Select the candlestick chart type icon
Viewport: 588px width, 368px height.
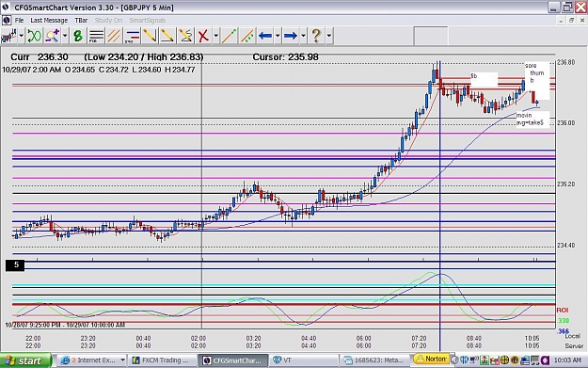(8, 36)
